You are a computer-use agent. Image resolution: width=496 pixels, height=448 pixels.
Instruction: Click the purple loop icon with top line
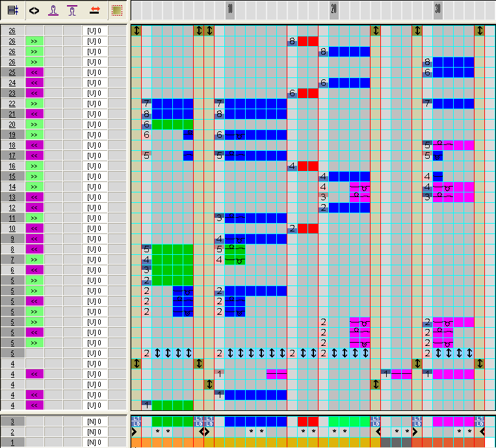click(x=73, y=10)
